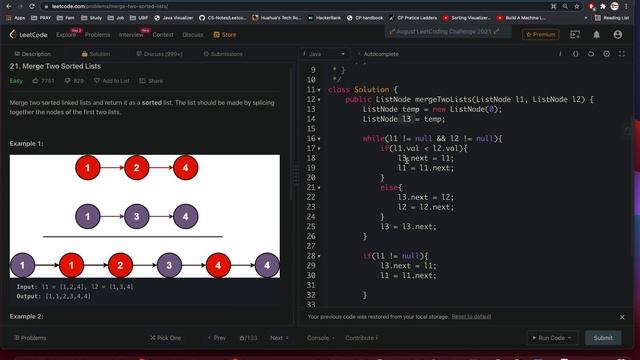
Task: Bookmark this page with the star icon
Action: [x=577, y=6]
